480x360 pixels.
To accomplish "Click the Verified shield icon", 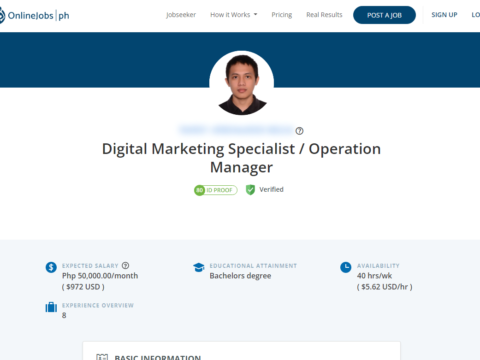I will pos(250,190).
